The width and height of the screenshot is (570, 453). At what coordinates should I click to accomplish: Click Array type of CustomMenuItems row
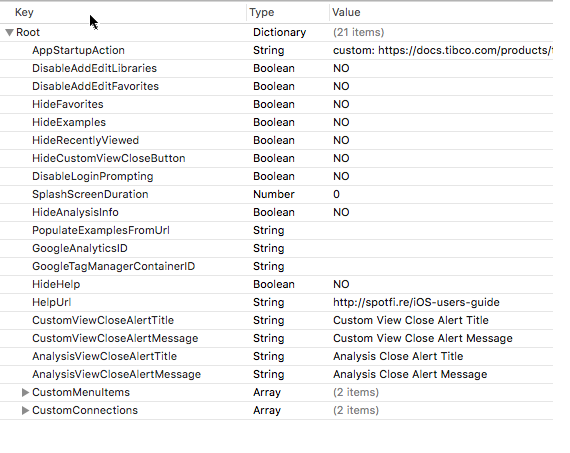coord(267,392)
